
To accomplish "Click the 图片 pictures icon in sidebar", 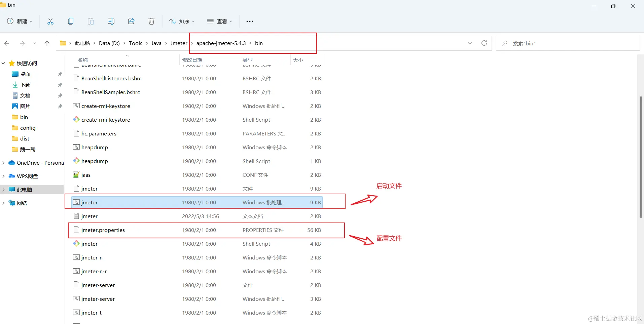I will coord(15,106).
